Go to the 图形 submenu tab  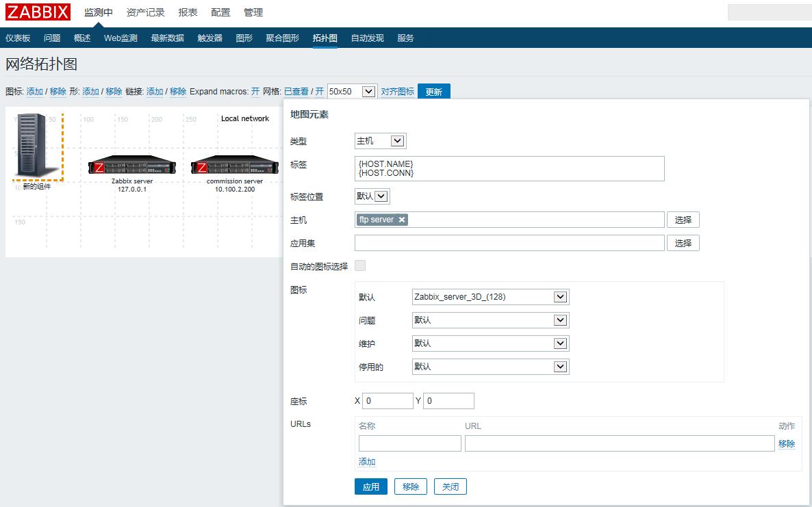click(244, 38)
